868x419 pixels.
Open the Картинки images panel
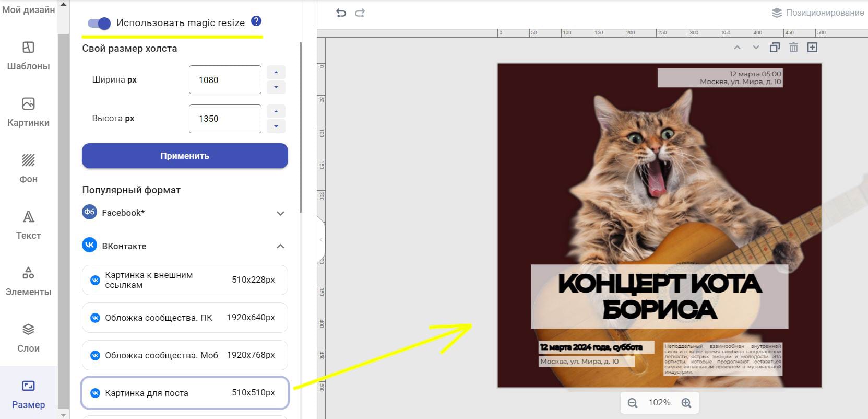click(x=28, y=112)
